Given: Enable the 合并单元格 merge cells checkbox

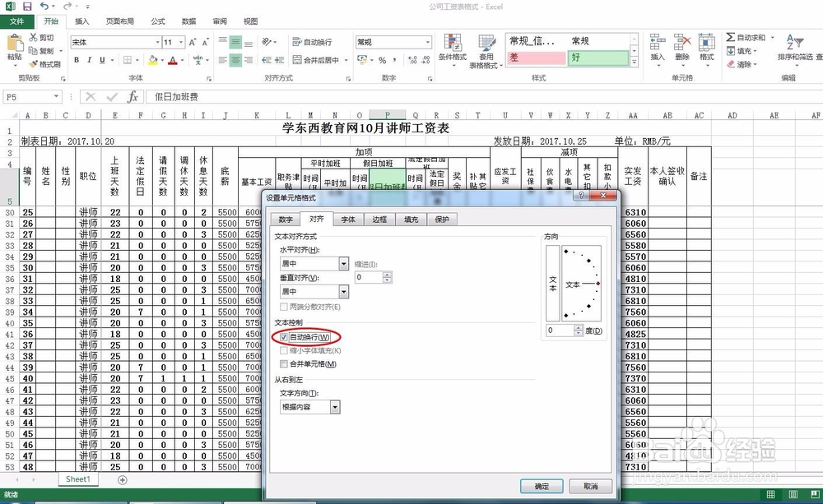Looking at the screenshot, I should [x=284, y=363].
